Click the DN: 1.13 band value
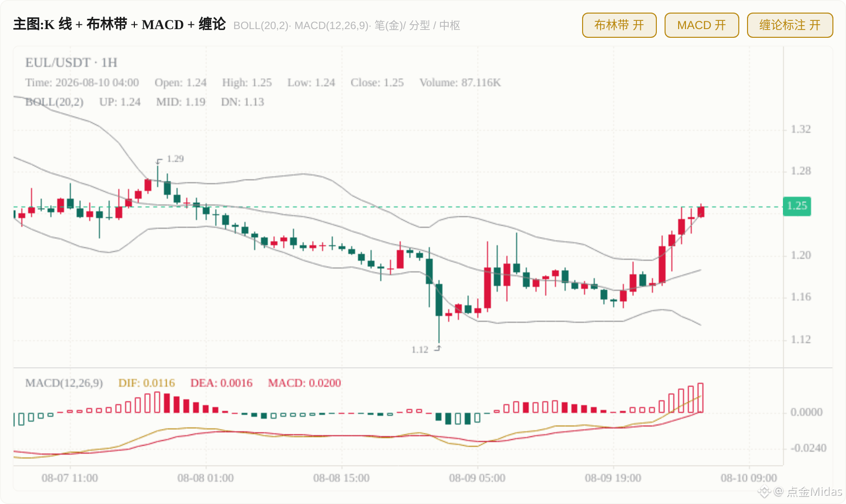 pyautogui.click(x=243, y=102)
